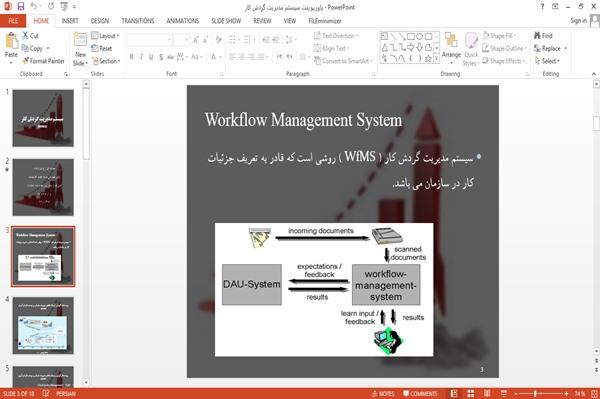600x399 pixels.
Task: Switch to the INSERT tab
Action: pyautogui.click(x=70, y=21)
